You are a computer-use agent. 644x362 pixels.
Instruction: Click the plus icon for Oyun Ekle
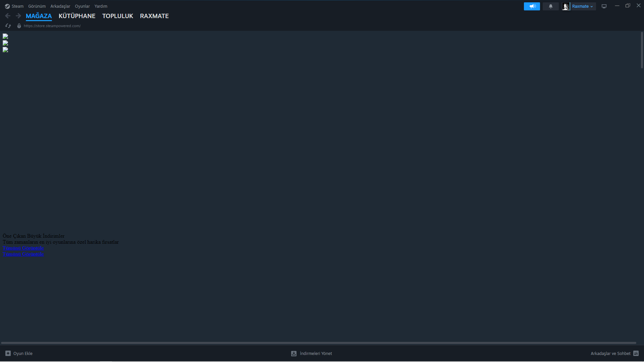pos(8,353)
